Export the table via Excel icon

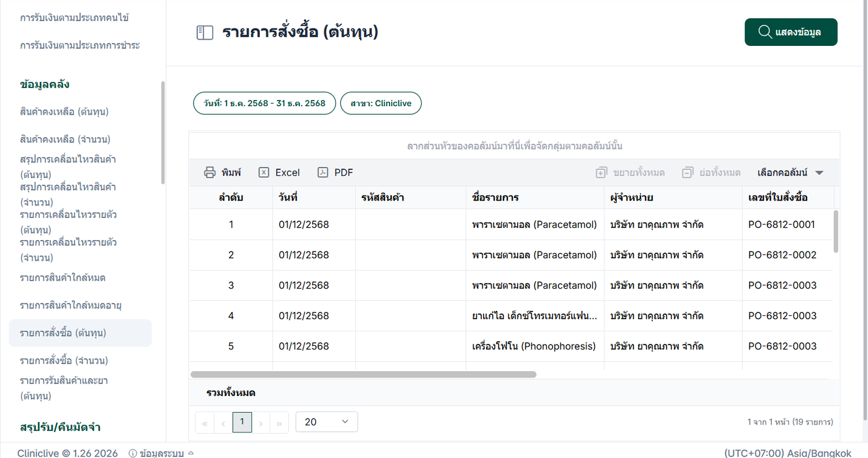click(264, 173)
